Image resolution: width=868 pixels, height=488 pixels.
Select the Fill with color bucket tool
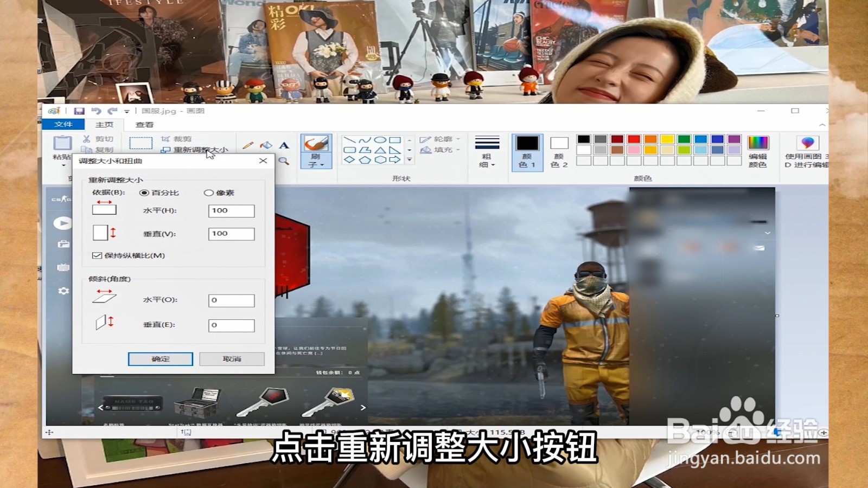pyautogui.click(x=266, y=145)
